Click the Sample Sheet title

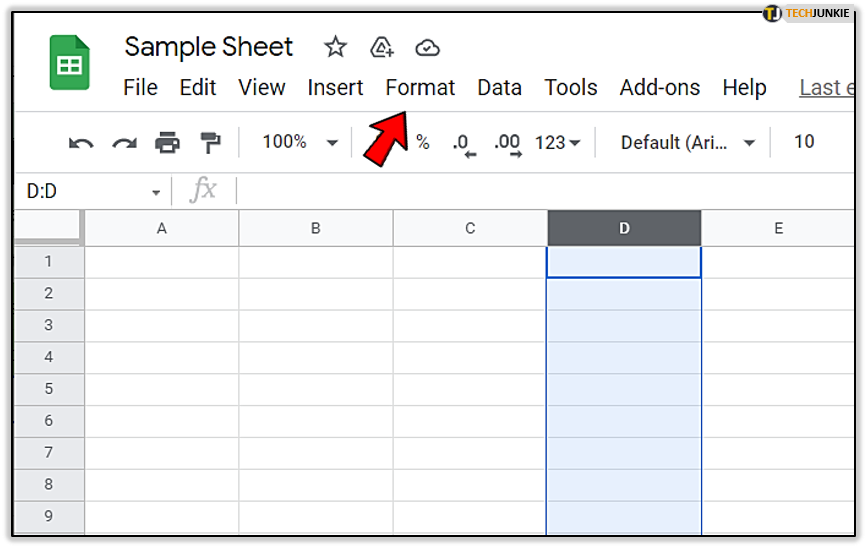(x=208, y=47)
